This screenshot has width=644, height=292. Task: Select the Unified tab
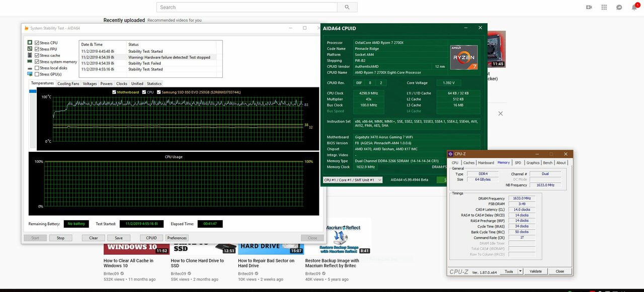coord(137,84)
